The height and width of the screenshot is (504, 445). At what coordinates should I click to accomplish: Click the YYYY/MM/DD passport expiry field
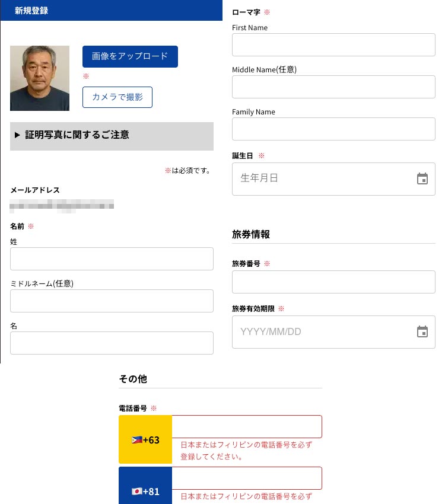click(x=323, y=332)
